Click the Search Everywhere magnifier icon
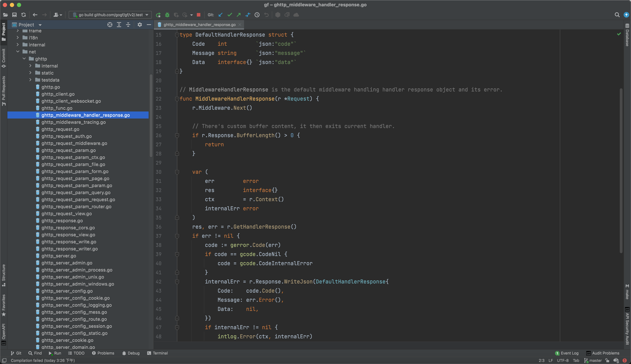Image resolution: width=631 pixels, height=364 pixels. (617, 15)
